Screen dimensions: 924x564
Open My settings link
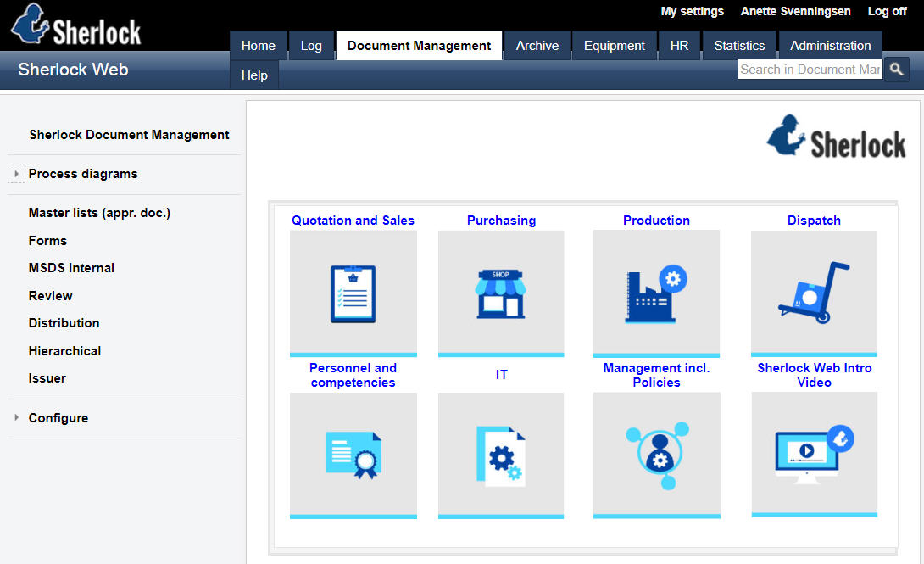(693, 11)
